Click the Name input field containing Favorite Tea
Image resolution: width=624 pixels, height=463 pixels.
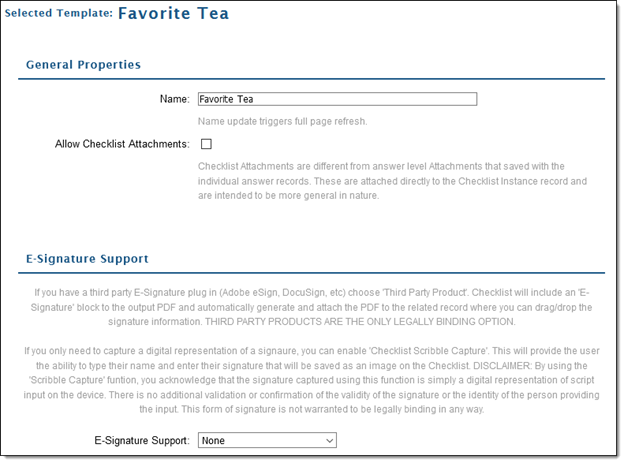[x=337, y=99]
